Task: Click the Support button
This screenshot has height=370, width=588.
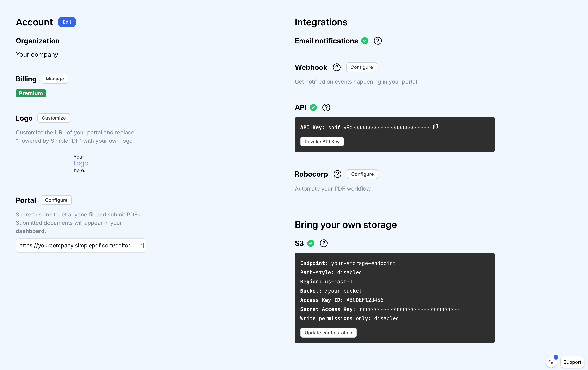Action: (x=572, y=362)
